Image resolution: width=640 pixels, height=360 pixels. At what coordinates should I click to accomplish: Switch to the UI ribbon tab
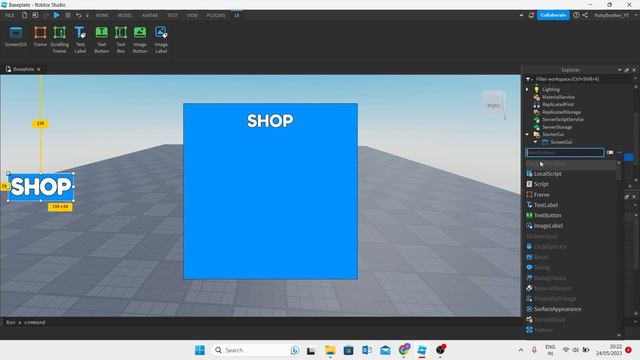click(x=237, y=15)
